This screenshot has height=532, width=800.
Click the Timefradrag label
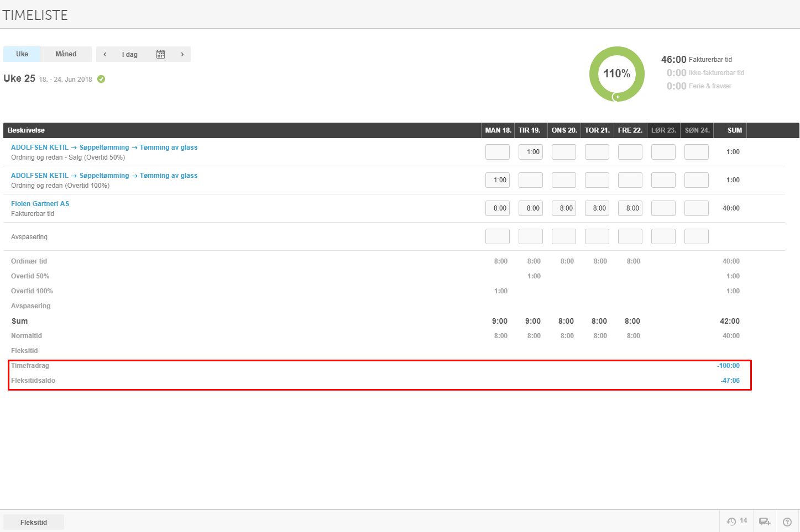point(30,366)
